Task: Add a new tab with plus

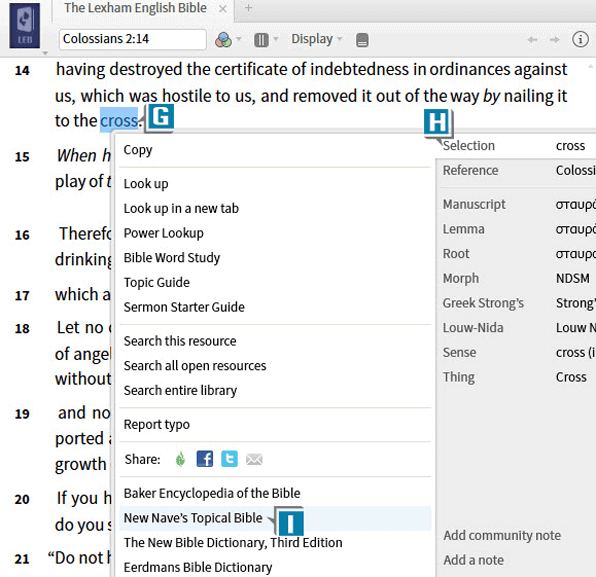Action: click(249, 8)
